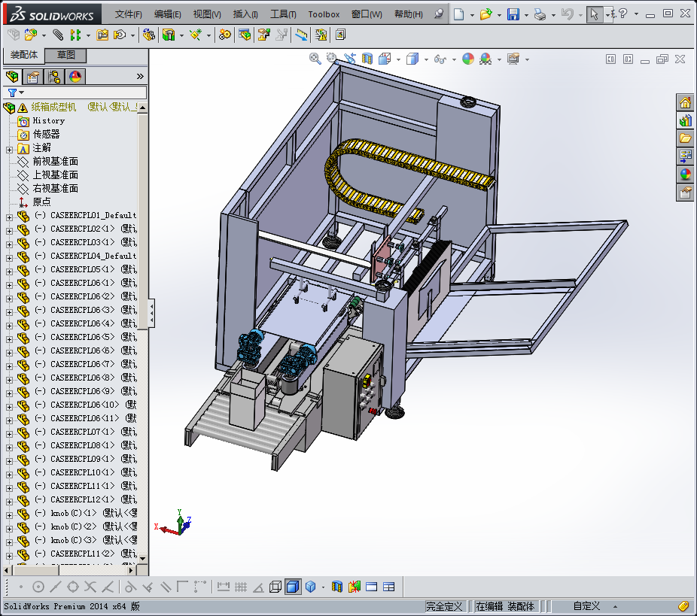Toggle the four-view viewport layout button
The image size is (697, 616).
click(x=389, y=587)
